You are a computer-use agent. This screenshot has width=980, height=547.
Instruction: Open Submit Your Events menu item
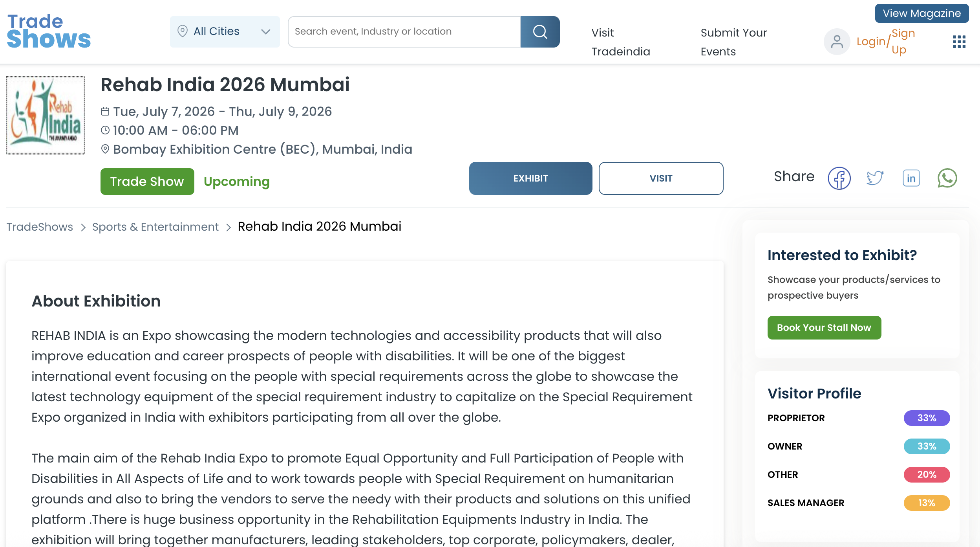tap(733, 42)
